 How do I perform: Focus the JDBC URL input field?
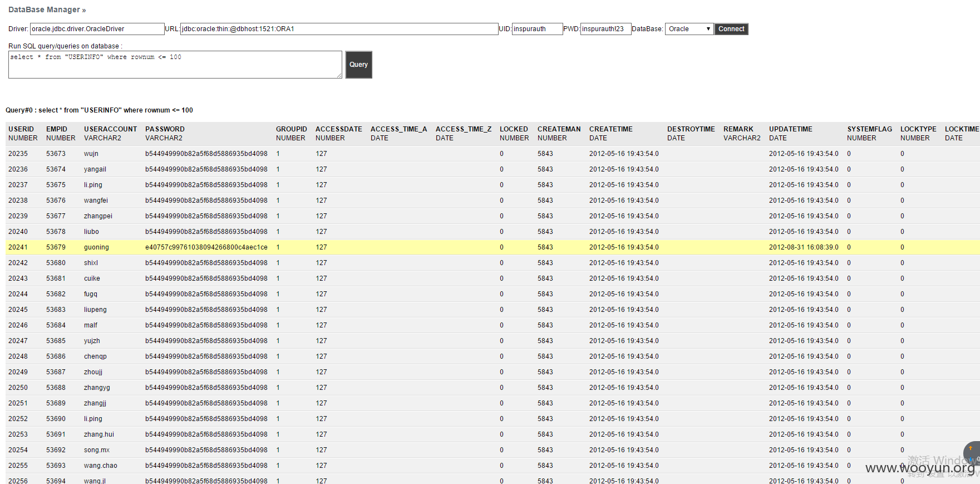[339, 29]
